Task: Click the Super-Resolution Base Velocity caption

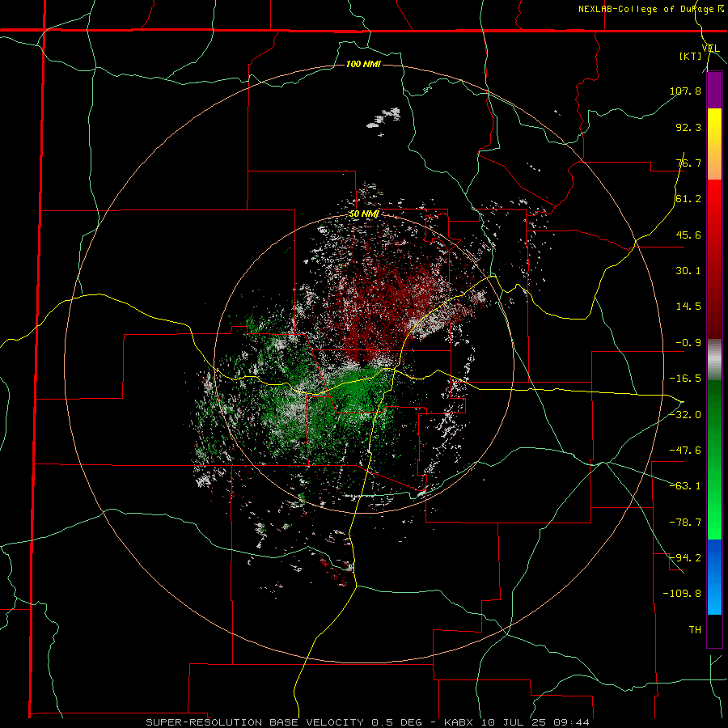Action: click(x=367, y=722)
